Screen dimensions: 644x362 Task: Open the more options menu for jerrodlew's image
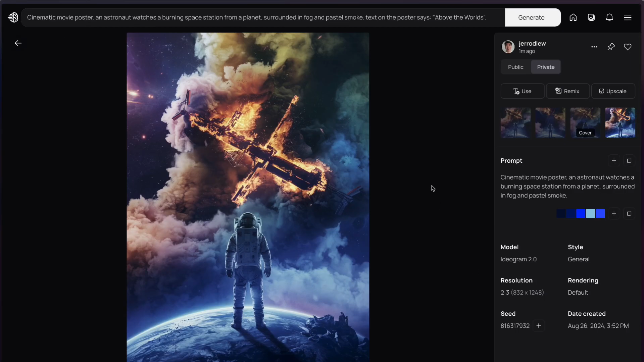594,47
